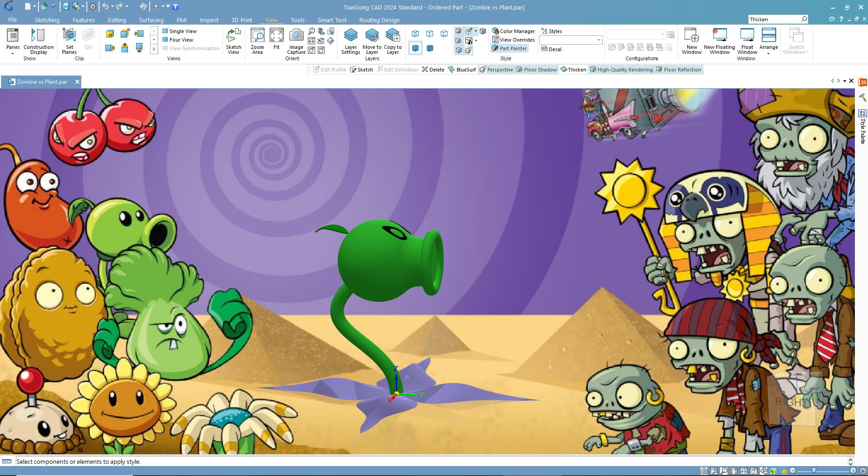Toggle High-Quality Rendering
This screenshot has width=868, height=476.
(x=622, y=70)
